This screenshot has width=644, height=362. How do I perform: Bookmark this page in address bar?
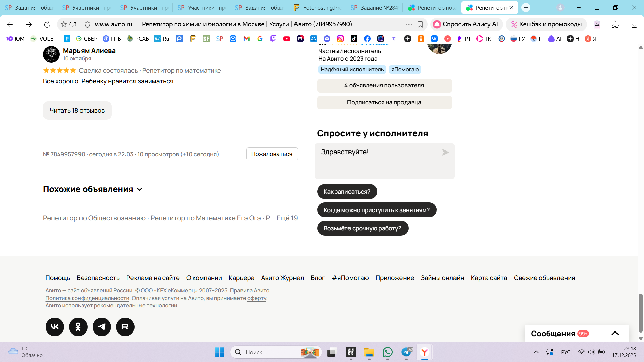coord(420,24)
